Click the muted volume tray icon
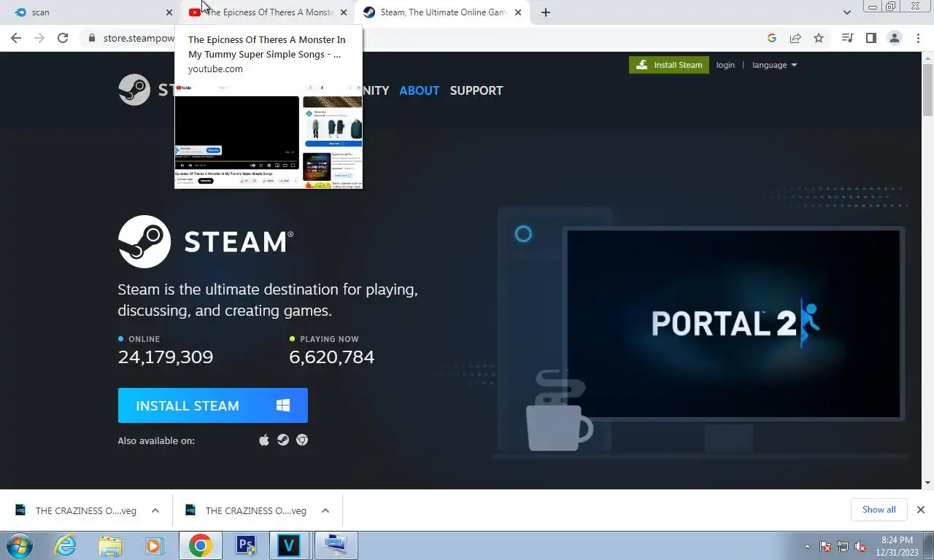 point(861,546)
